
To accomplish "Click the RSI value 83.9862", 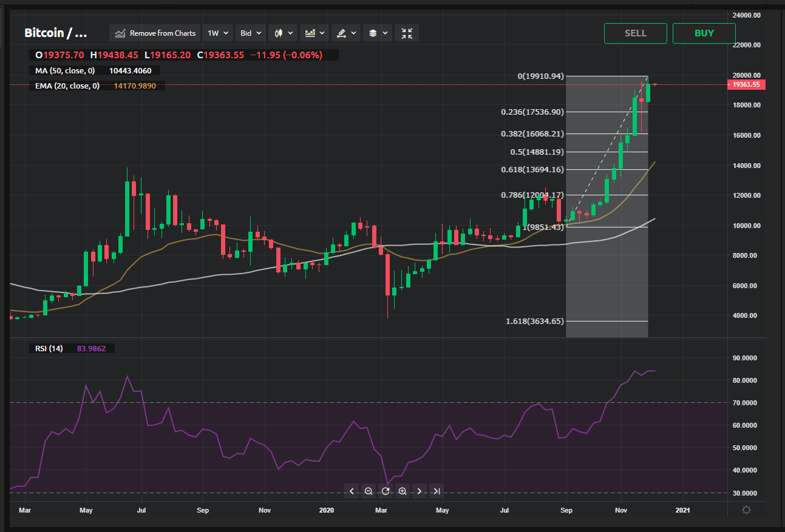I will point(91,348).
